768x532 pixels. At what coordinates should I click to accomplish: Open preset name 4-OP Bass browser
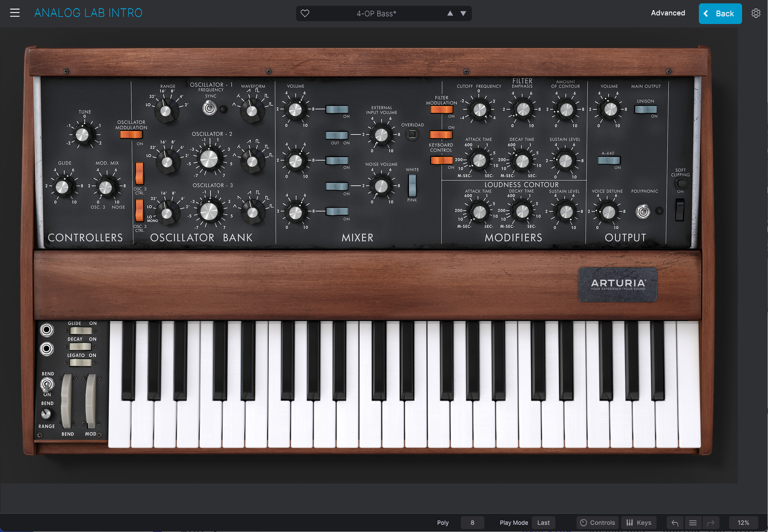(376, 13)
